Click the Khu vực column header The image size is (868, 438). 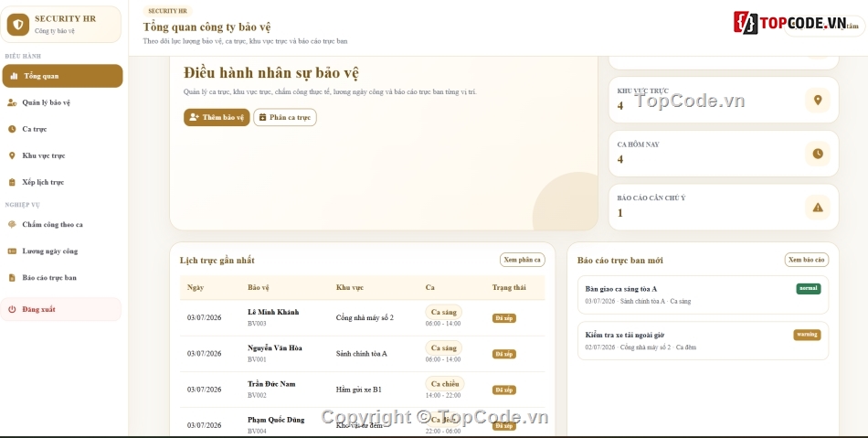pos(350,287)
